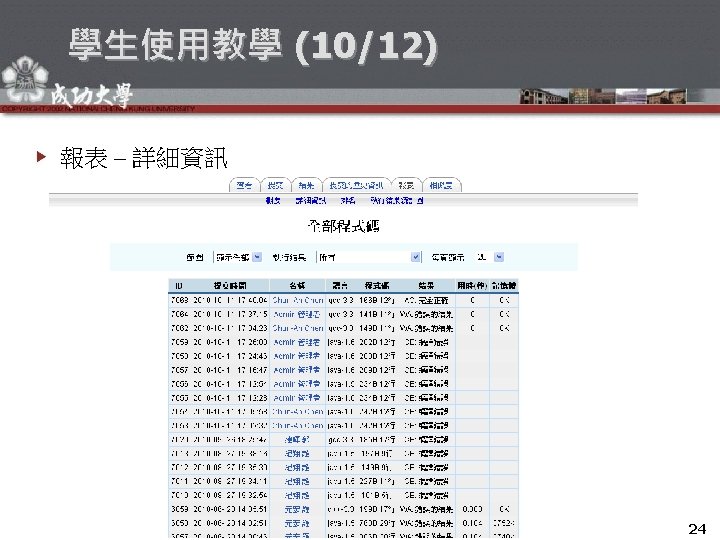Click the campus building photo strip in header

603,96
